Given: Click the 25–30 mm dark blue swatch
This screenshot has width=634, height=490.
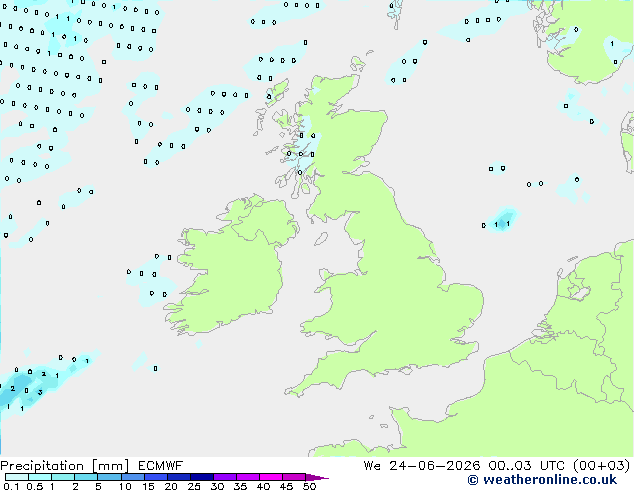Looking at the screenshot, I should 202,477.
